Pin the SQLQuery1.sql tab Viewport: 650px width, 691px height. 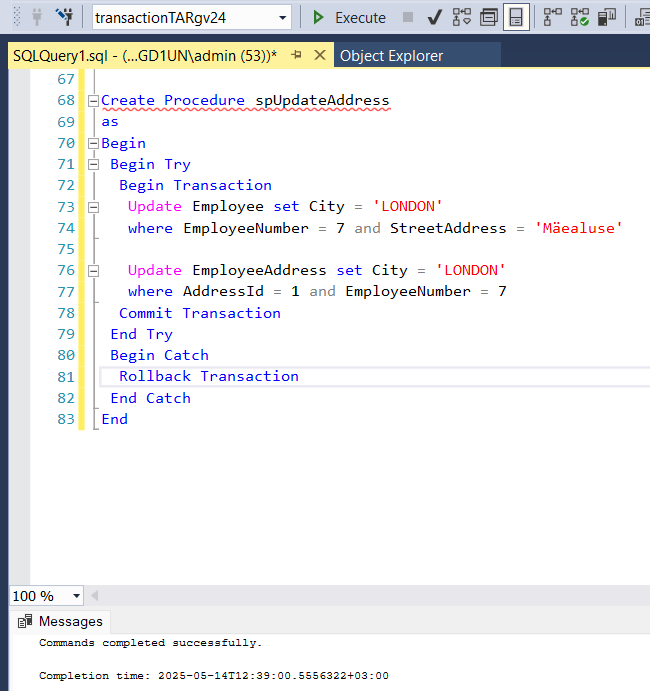tap(297, 55)
